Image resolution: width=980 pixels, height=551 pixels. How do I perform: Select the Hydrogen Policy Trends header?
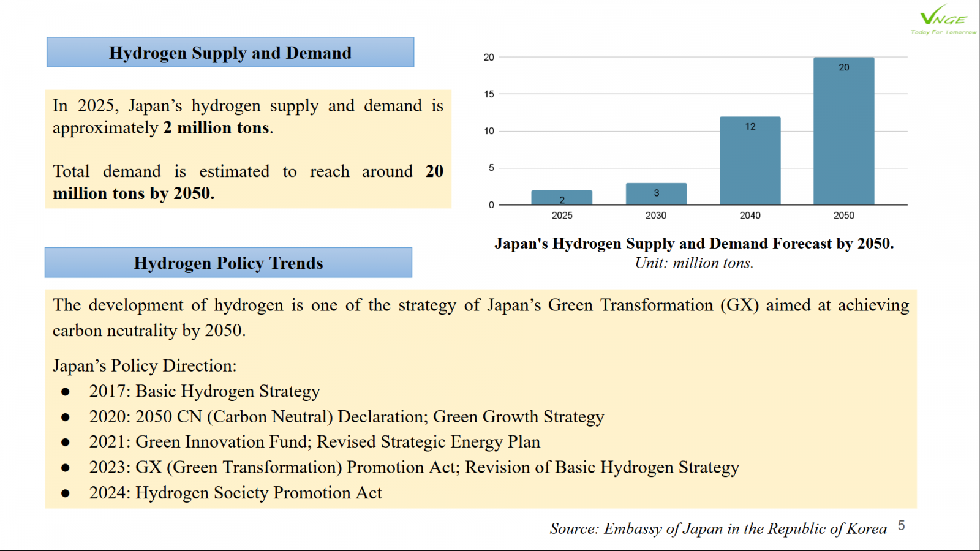tap(228, 263)
